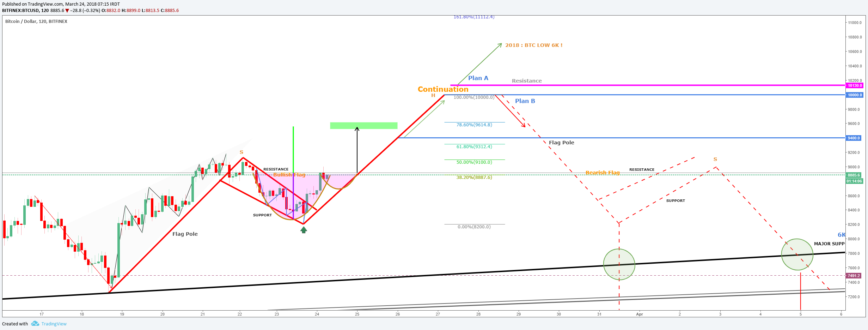Click the orange 'S' near dashed bearish peak
868x330 pixels.
pyautogui.click(x=715, y=160)
